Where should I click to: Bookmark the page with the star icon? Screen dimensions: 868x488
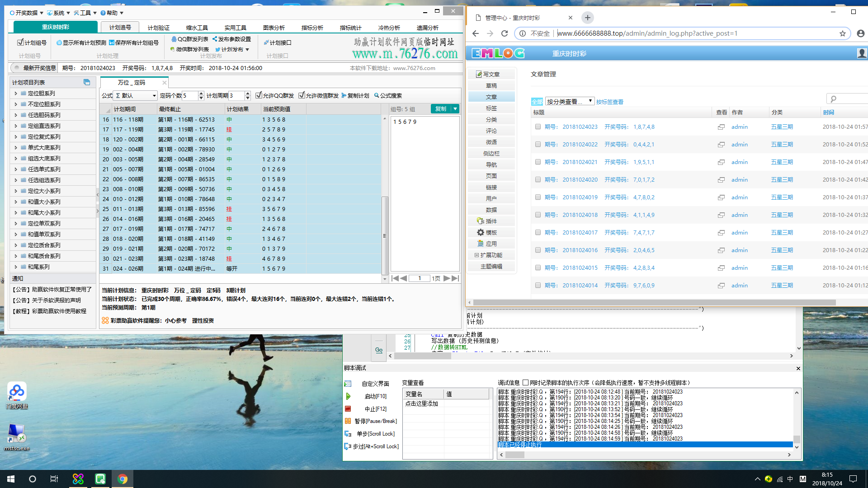pos(843,33)
